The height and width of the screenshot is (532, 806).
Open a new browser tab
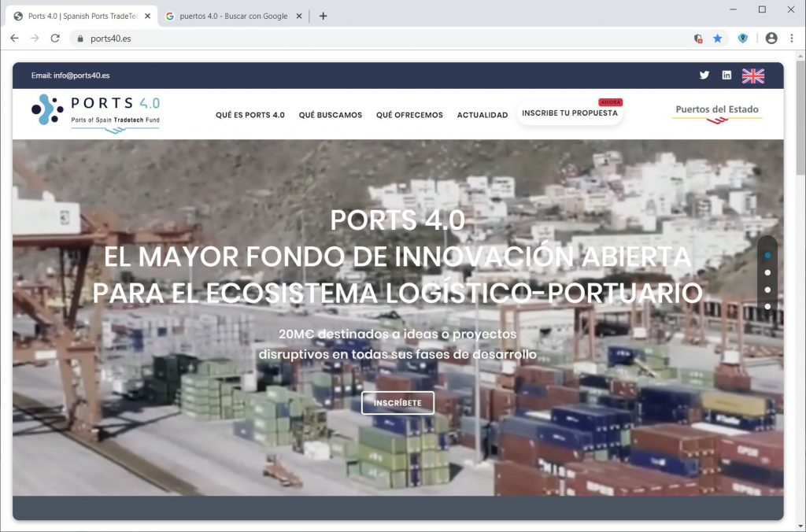click(x=323, y=16)
